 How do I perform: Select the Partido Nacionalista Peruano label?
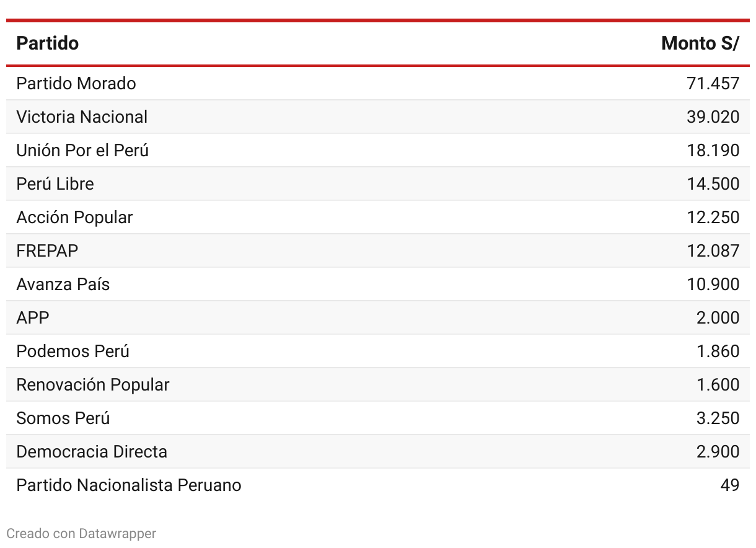[x=128, y=485]
